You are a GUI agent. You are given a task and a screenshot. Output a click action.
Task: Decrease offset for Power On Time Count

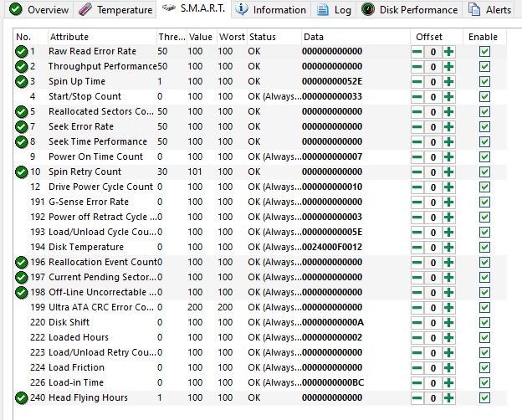[417, 157]
